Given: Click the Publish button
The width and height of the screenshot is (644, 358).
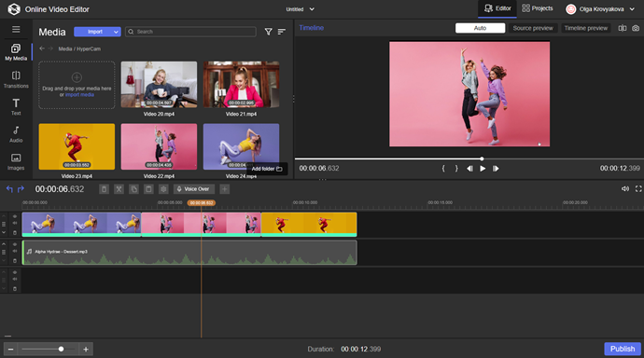Looking at the screenshot, I should (x=623, y=349).
